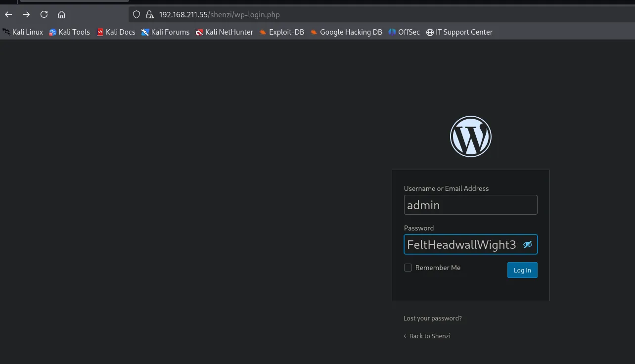Image resolution: width=635 pixels, height=364 pixels.
Task: Go back with the browser back arrow
Action: (x=8, y=14)
